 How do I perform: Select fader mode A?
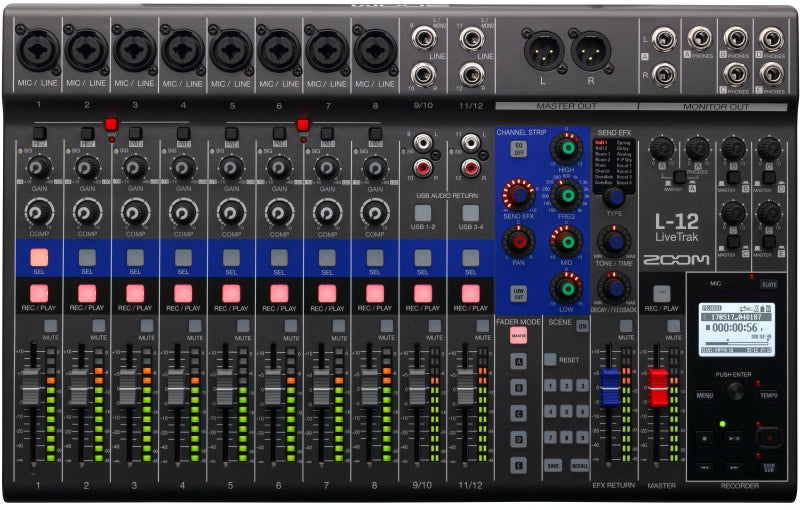(518, 361)
